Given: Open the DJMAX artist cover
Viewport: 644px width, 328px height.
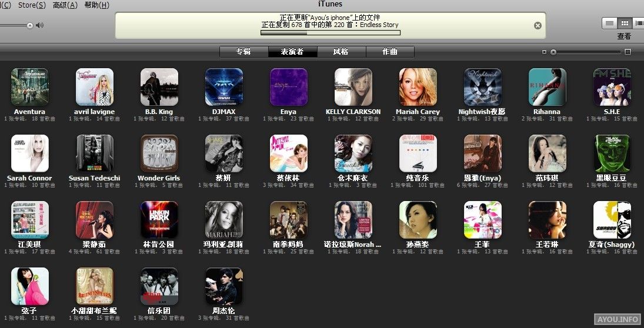Looking at the screenshot, I should pos(224,87).
